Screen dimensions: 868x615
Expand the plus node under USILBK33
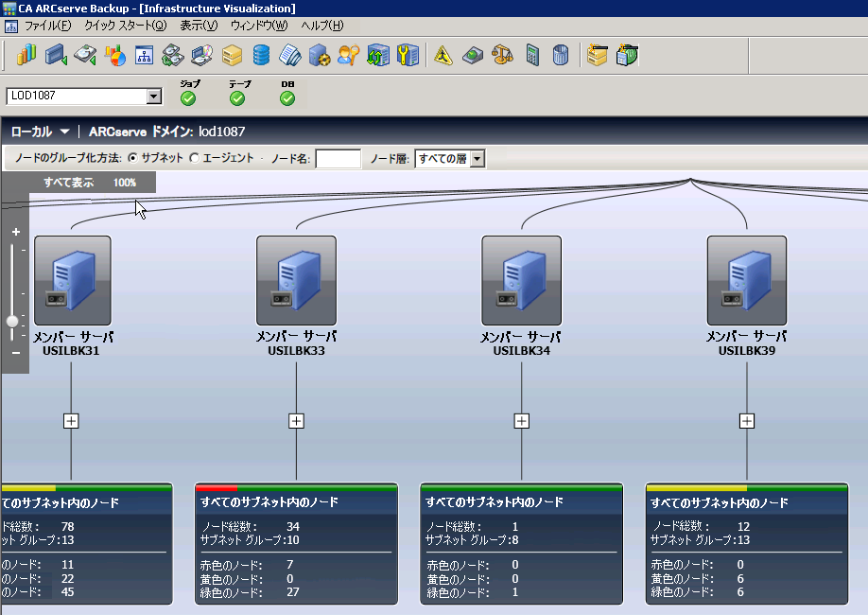(296, 421)
